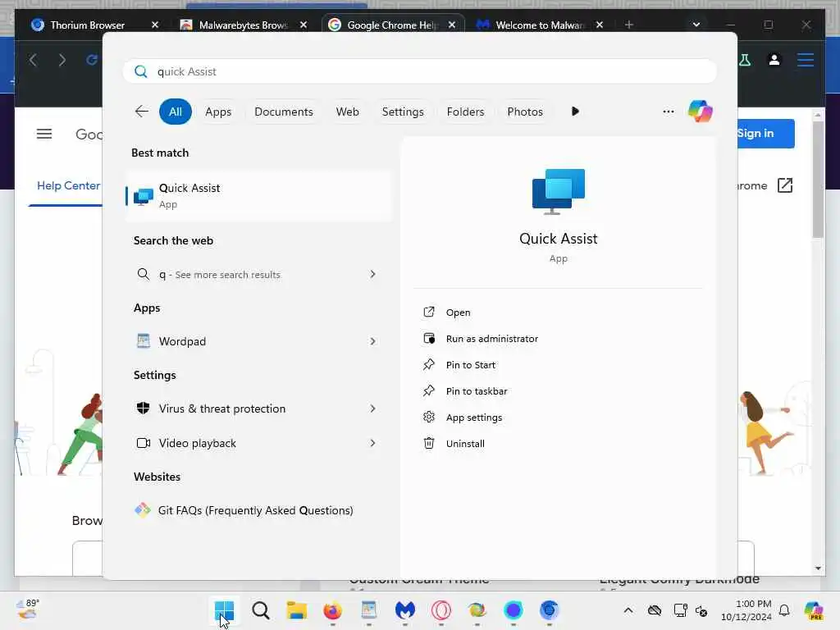Switch to the Settings filter tab
Viewport: 840px width, 630px height.
point(403,112)
